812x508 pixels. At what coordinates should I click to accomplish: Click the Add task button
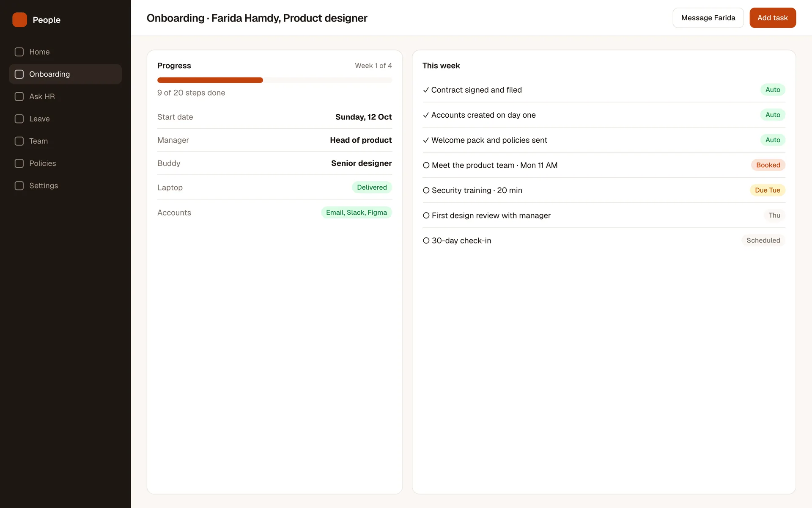pos(773,18)
